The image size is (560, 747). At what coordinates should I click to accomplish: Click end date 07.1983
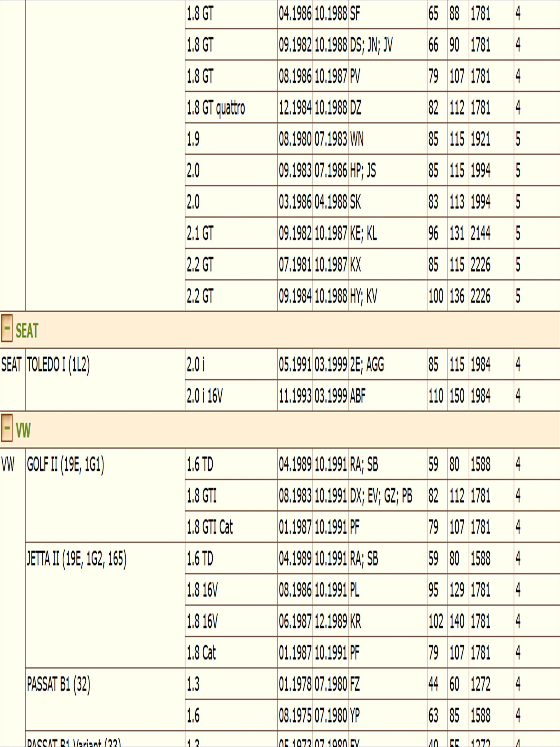(x=331, y=139)
